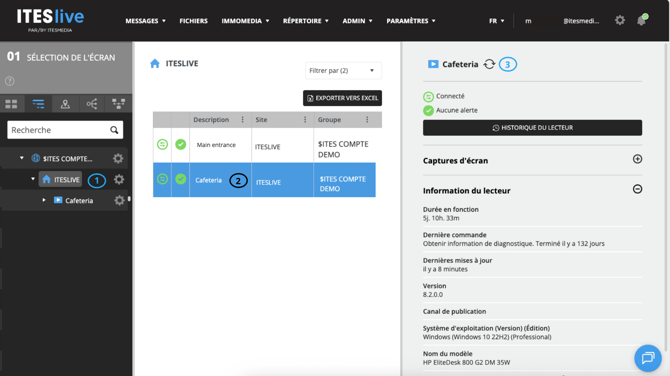The width and height of the screenshot is (670, 376).
Task: Open the Filtrer par dropdown
Action: tap(343, 70)
